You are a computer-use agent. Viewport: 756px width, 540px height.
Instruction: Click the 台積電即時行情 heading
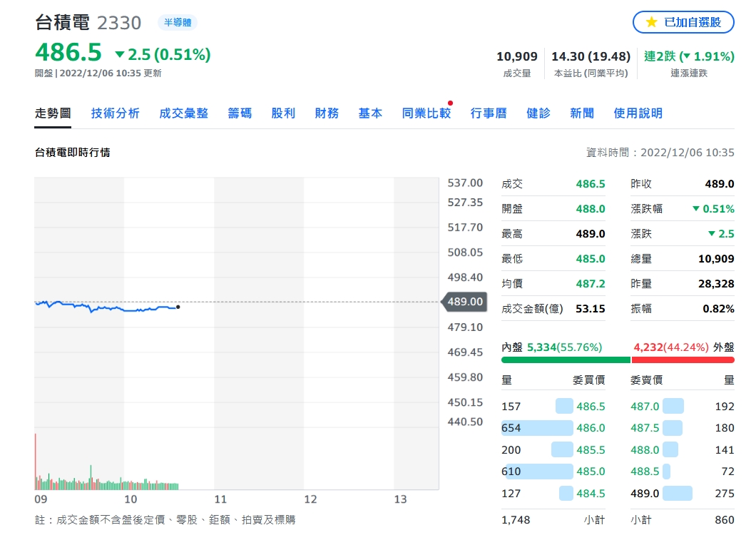(72, 153)
